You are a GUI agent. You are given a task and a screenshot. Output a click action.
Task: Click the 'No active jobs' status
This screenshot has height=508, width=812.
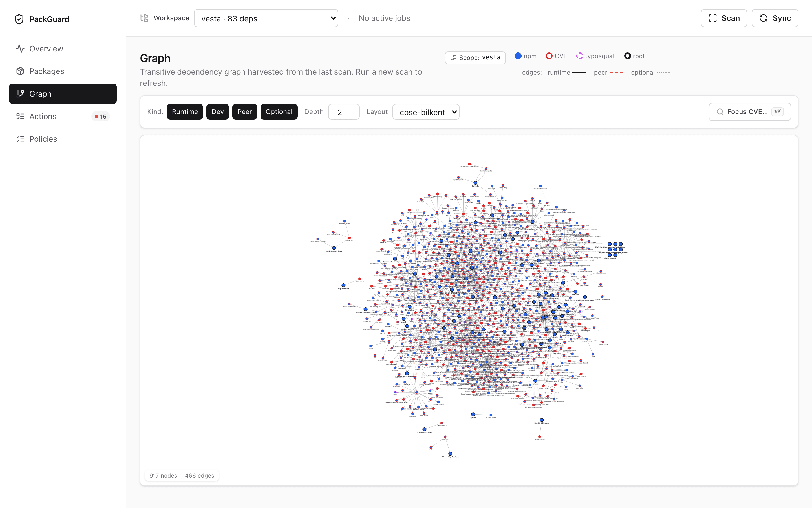click(384, 18)
